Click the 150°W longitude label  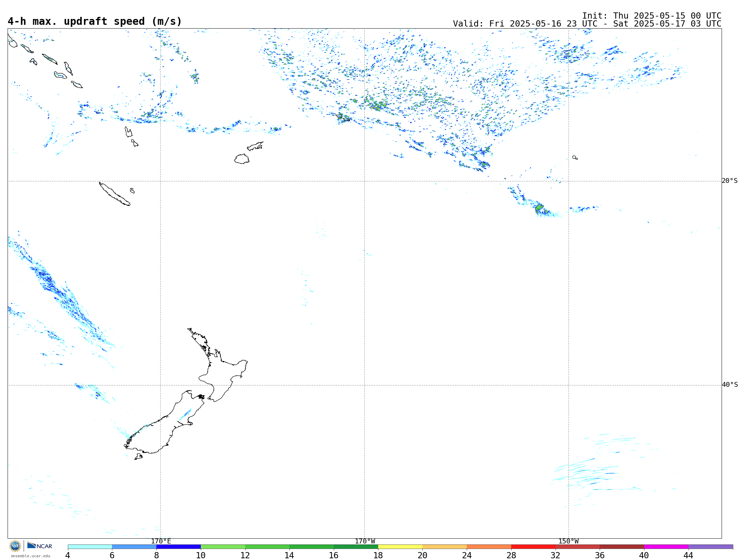coord(568,541)
